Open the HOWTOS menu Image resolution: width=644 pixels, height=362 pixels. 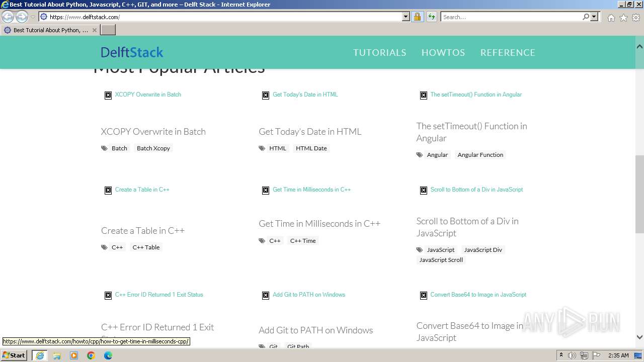click(443, 52)
